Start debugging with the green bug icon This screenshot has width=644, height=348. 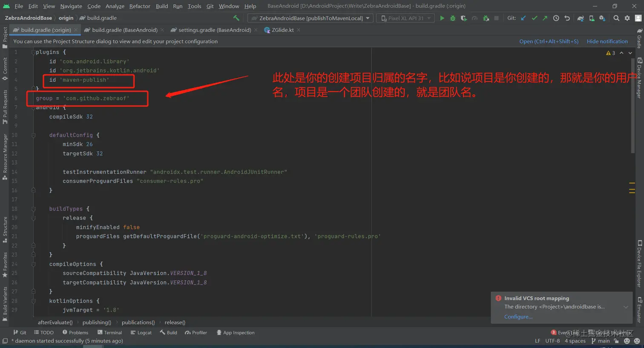(x=453, y=18)
